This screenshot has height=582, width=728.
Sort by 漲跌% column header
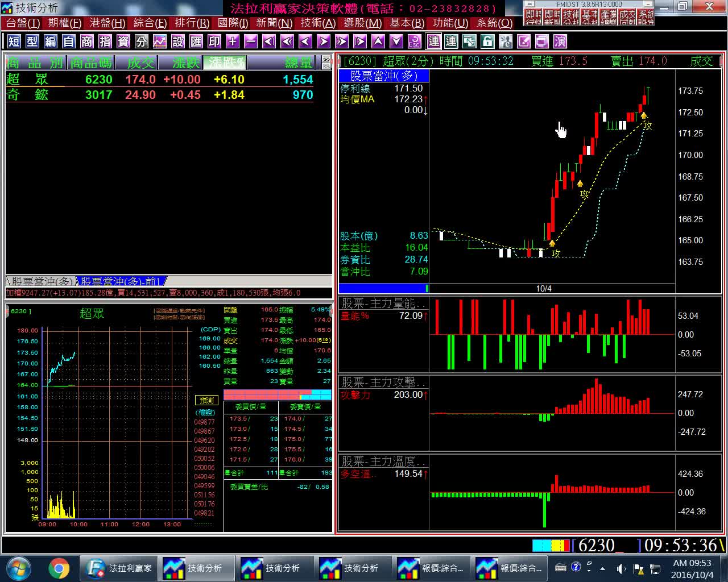coord(225,62)
